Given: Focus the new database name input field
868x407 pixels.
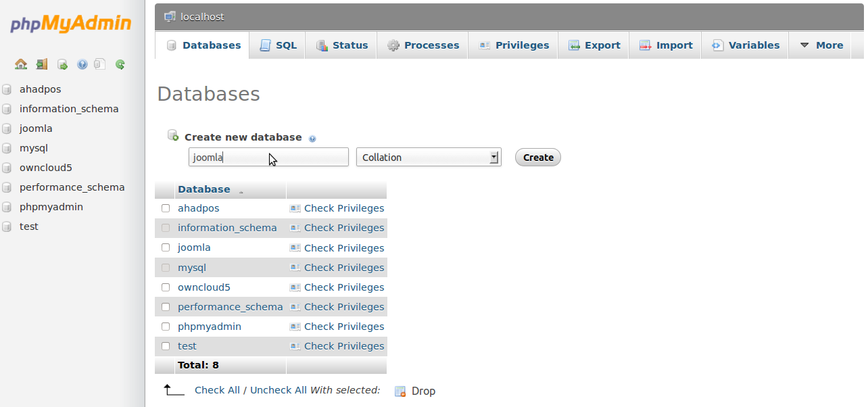Looking at the screenshot, I should coord(268,158).
